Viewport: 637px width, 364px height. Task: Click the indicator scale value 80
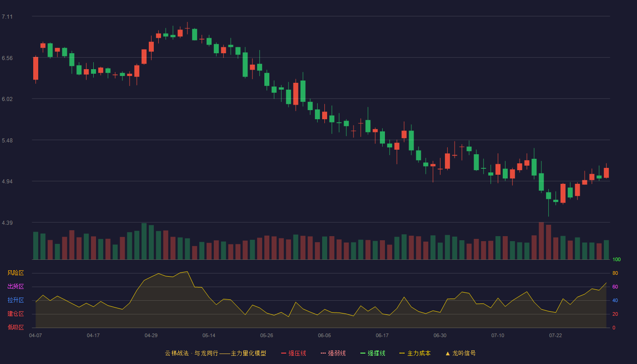coord(615,273)
